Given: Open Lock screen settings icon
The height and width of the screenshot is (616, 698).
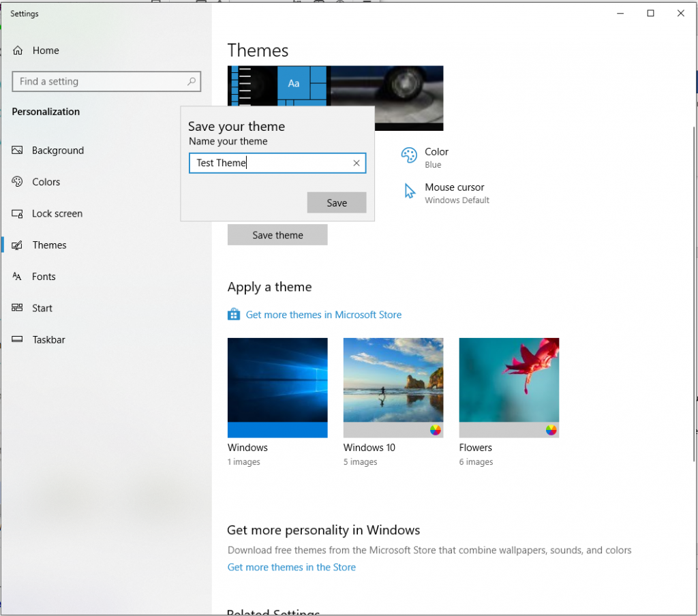Looking at the screenshot, I should 19,213.
